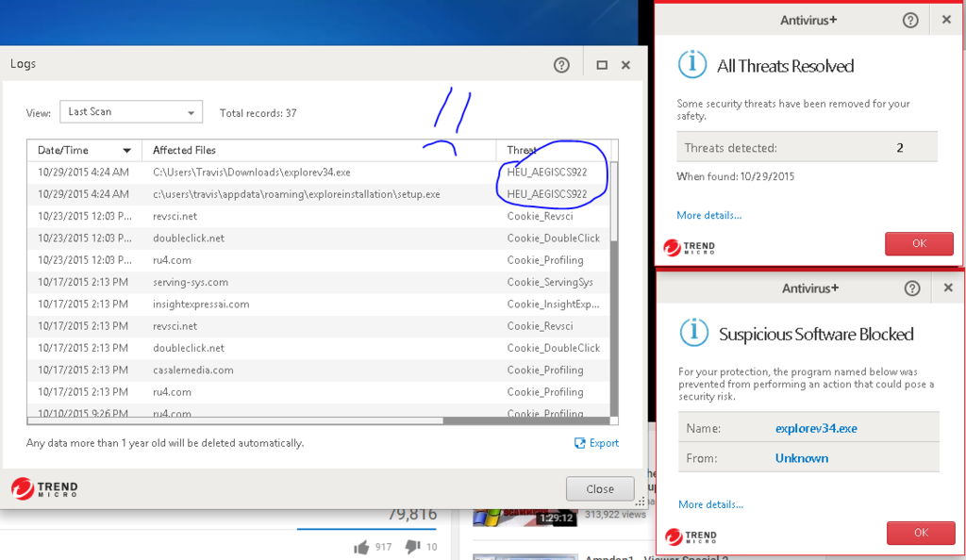Click the Close button in Logs

[600, 488]
